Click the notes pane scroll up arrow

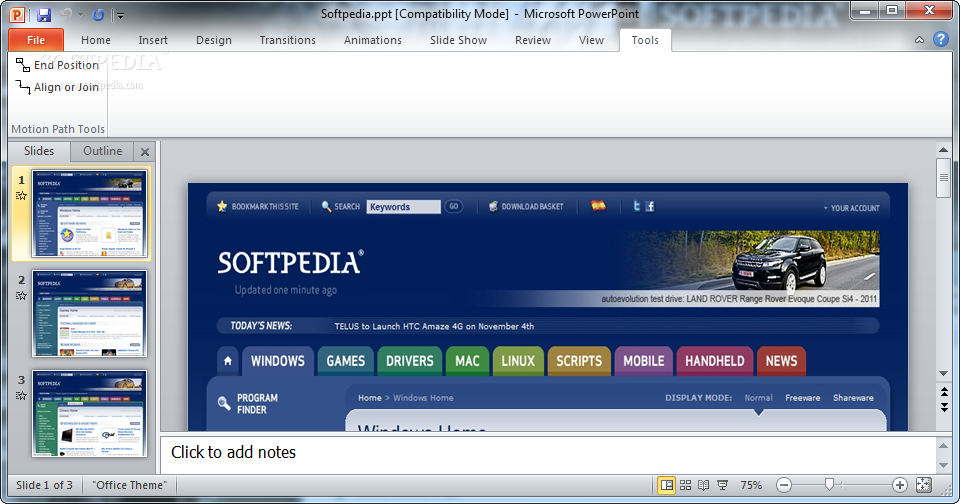943,445
